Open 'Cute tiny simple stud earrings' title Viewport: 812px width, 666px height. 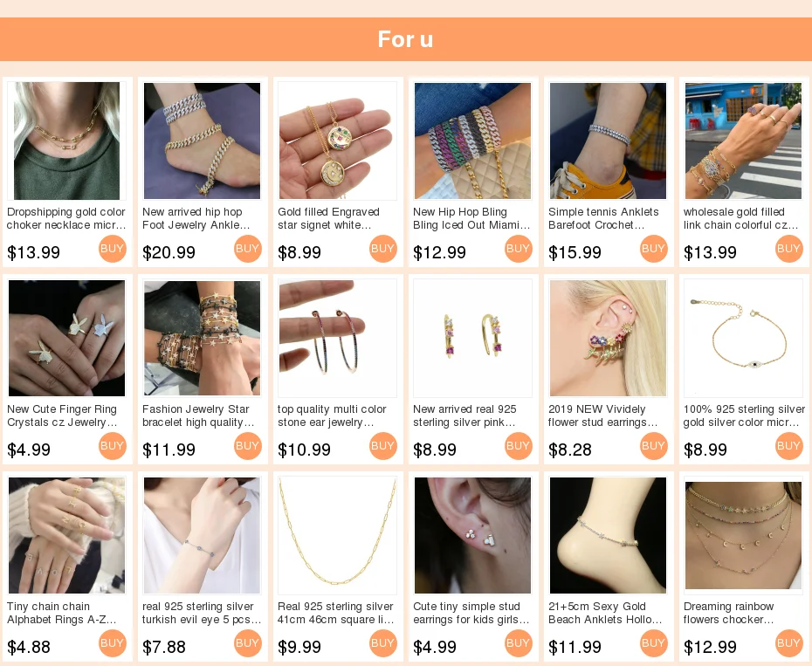471,613
